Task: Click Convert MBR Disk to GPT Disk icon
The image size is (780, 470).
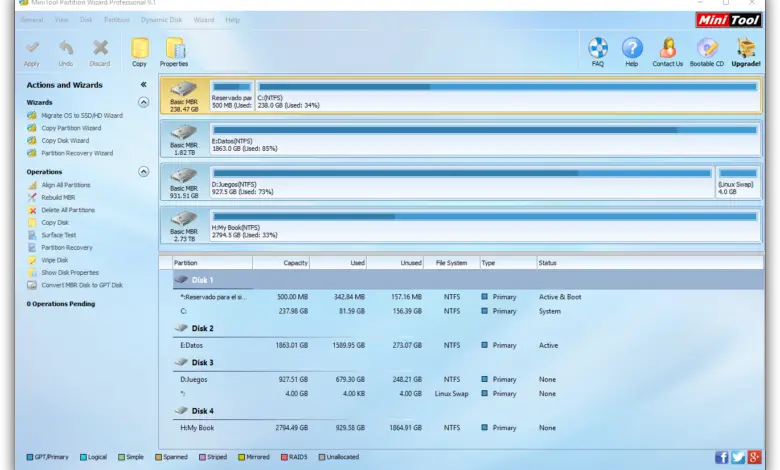Action: click(x=32, y=285)
